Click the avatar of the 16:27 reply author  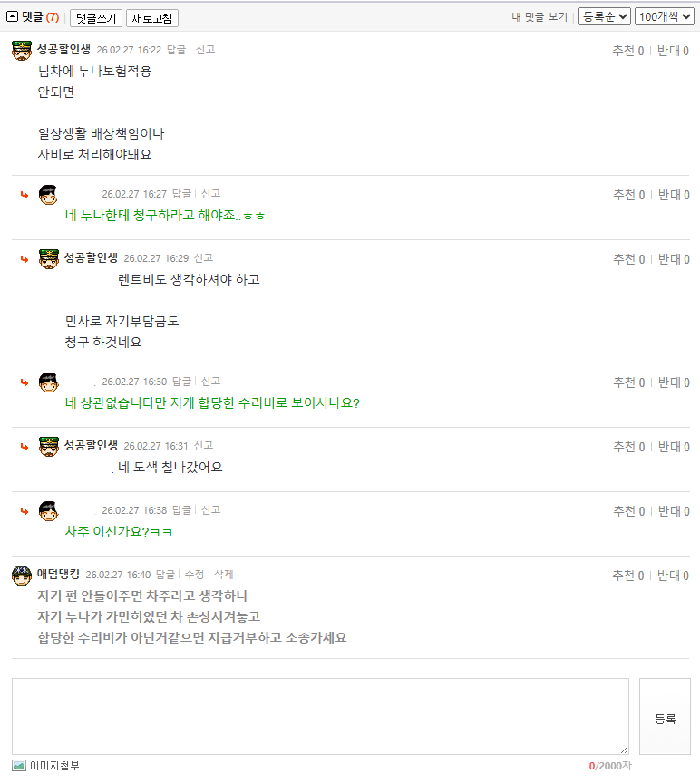coord(48,193)
